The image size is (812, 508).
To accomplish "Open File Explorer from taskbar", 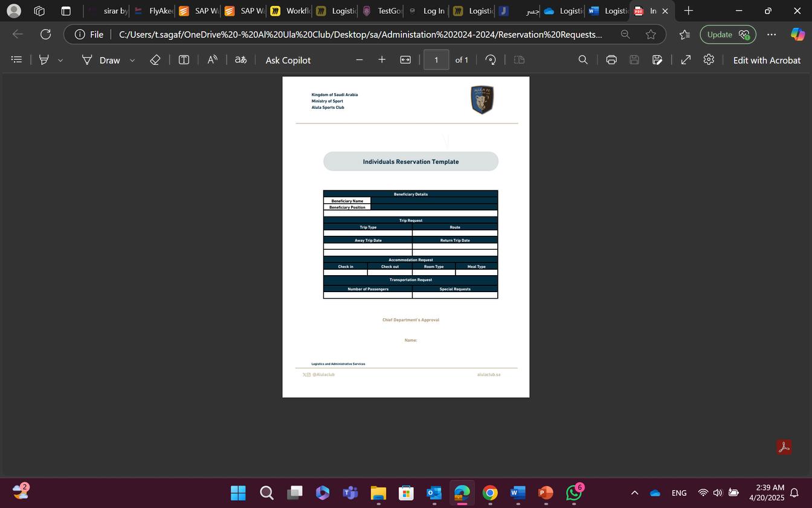I will (x=378, y=493).
